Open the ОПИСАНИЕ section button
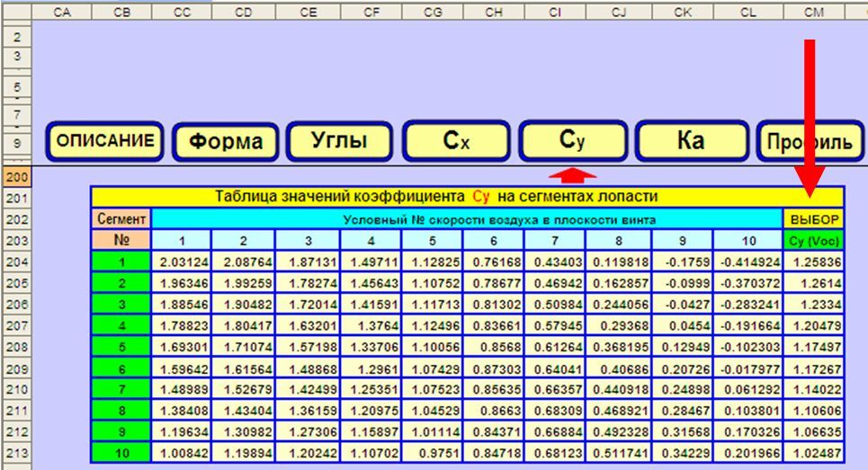Viewport: 868px width, 470px height. tap(104, 142)
